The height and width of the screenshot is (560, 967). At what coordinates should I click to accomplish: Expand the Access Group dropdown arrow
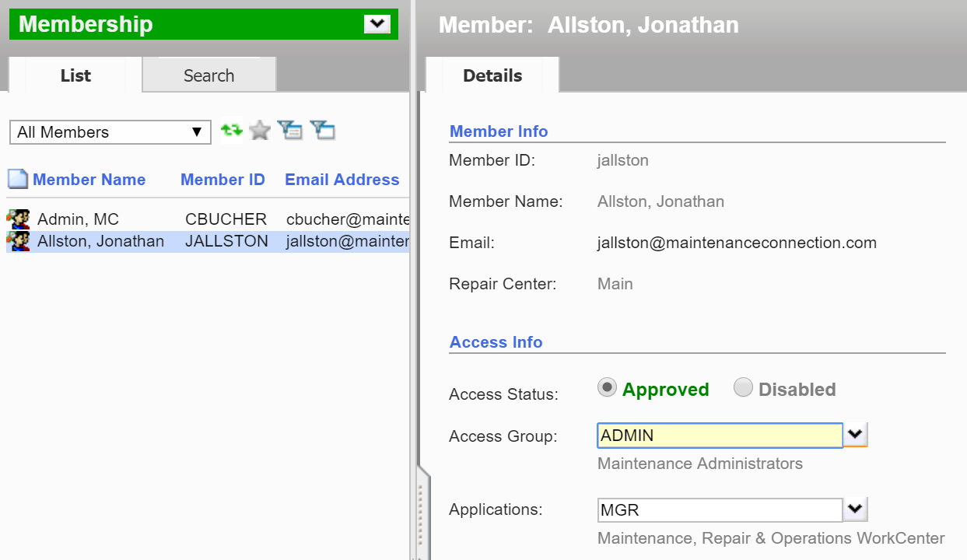[856, 435]
